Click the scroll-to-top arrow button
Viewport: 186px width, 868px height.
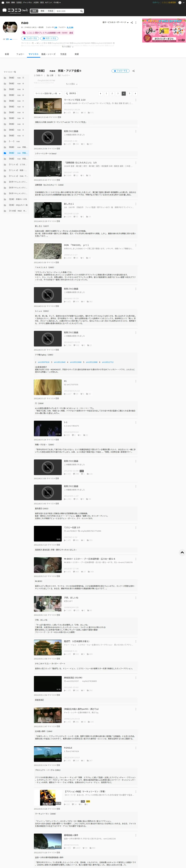point(182,552)
